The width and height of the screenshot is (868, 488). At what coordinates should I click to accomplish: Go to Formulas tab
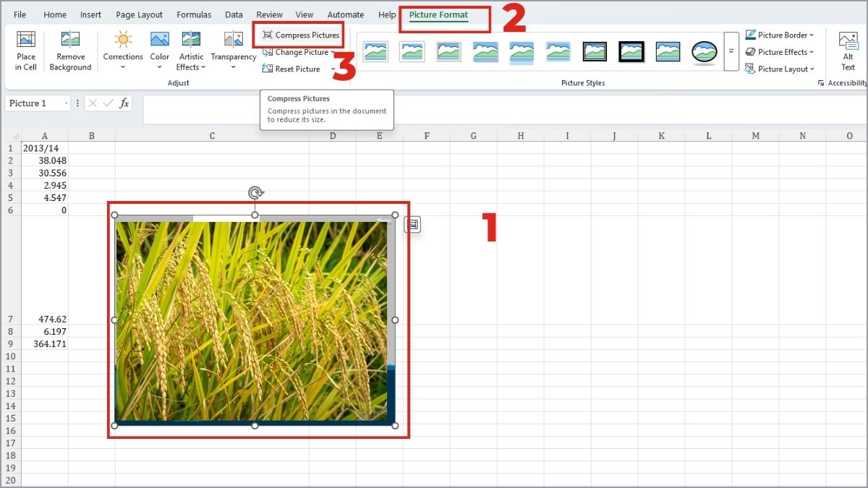(195, 14)
